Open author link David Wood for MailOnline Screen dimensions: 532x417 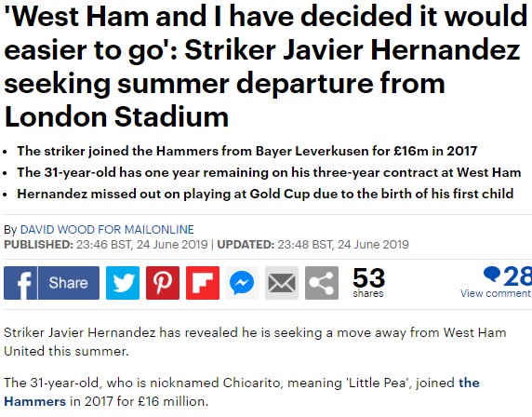[x=107, y=230]
